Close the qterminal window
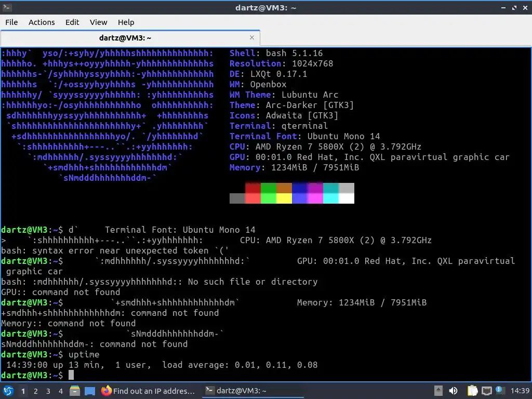Viewport: 532px width, 399px height. 525,7
